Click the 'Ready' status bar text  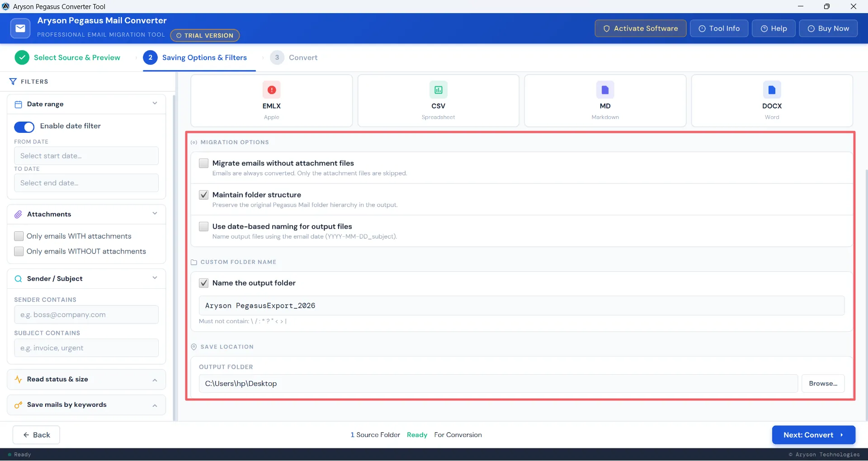point(23,455)
